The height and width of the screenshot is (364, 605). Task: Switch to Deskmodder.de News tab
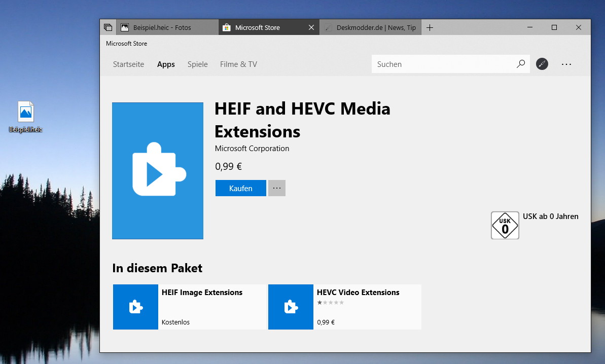coord(370,27)
